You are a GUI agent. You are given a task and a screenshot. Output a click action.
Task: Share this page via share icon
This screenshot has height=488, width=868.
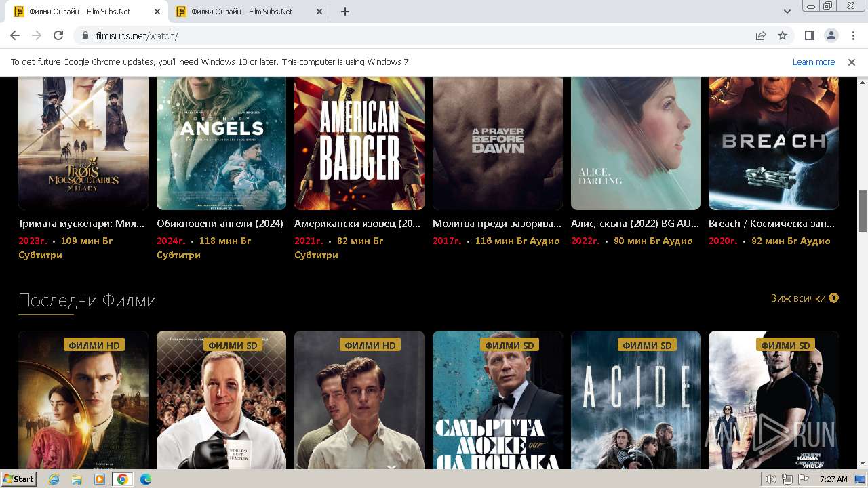coord(761,35)
